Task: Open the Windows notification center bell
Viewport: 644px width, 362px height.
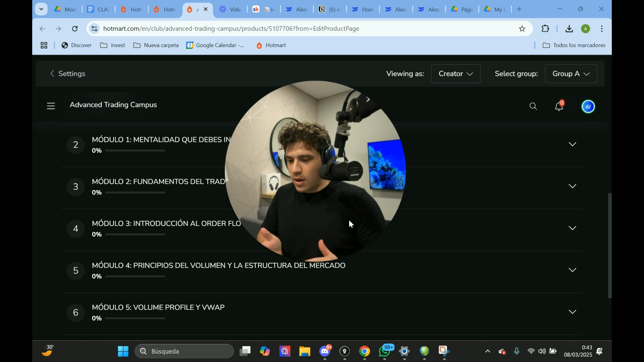Action: coord(600,351)
